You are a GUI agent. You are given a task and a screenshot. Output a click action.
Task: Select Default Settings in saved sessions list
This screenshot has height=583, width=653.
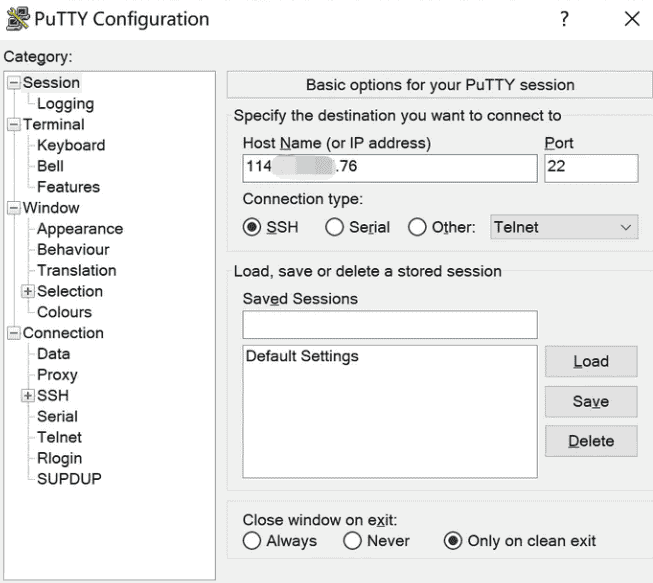(302, 356)
